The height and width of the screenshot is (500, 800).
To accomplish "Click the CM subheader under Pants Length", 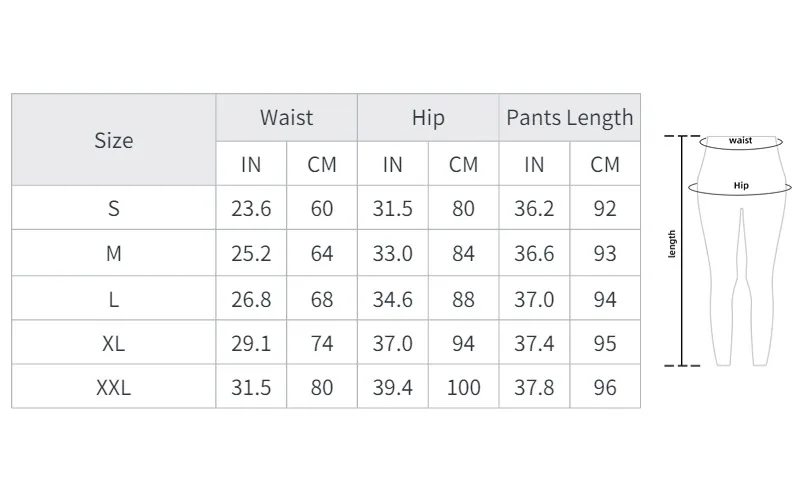I will click(605, 164).
